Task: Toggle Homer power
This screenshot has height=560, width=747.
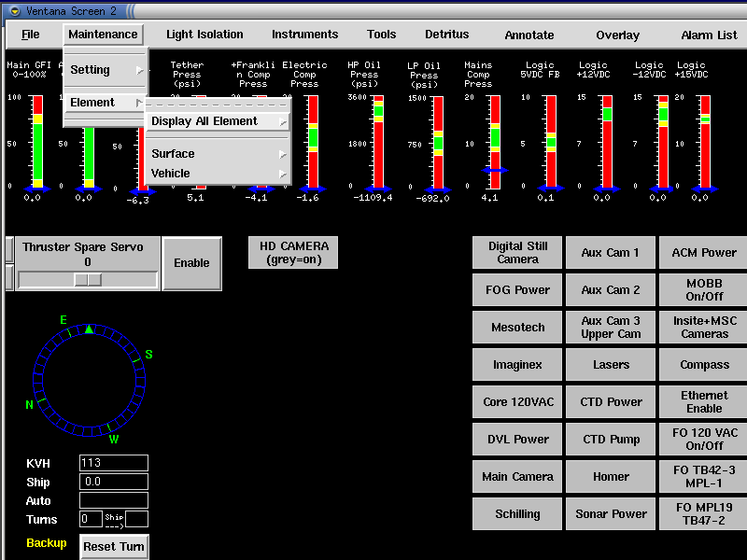Action: [611, 476]
